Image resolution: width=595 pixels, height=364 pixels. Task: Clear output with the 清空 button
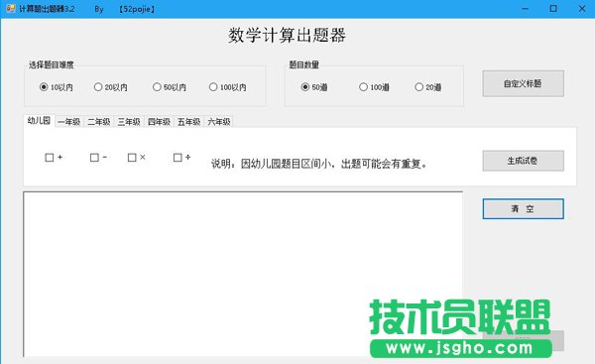click(523, 208)
